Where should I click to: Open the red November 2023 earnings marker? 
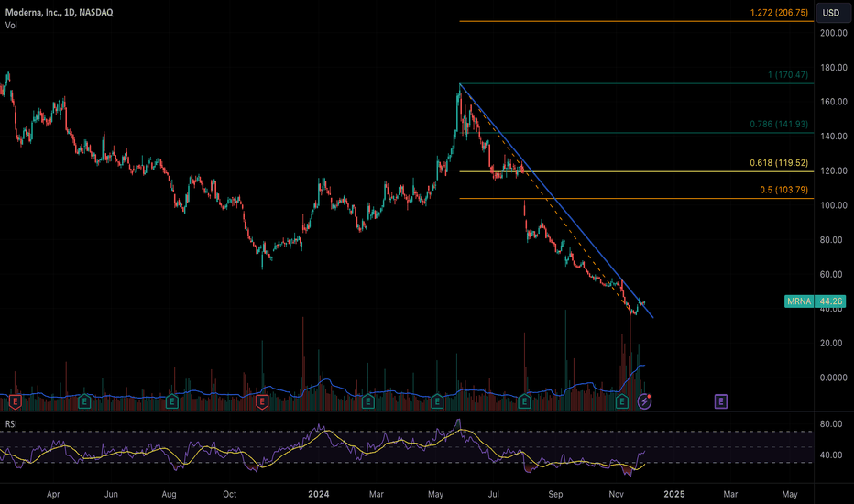tap(262, 402)
